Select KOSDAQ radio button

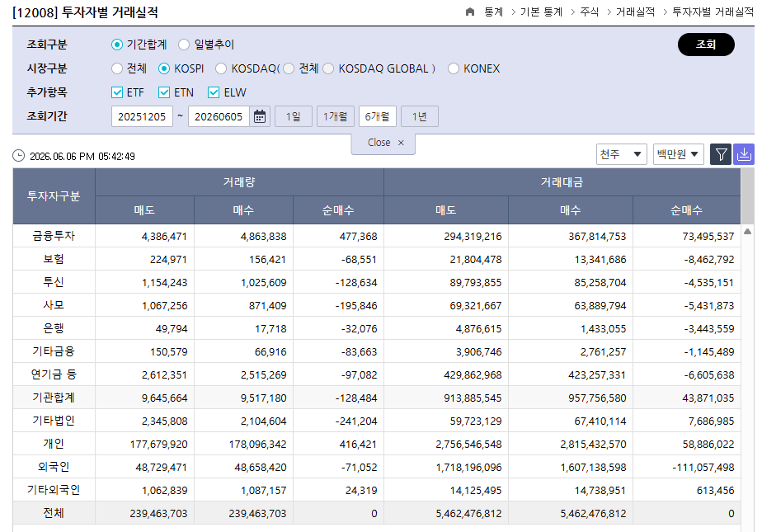(x=221, y=68)
